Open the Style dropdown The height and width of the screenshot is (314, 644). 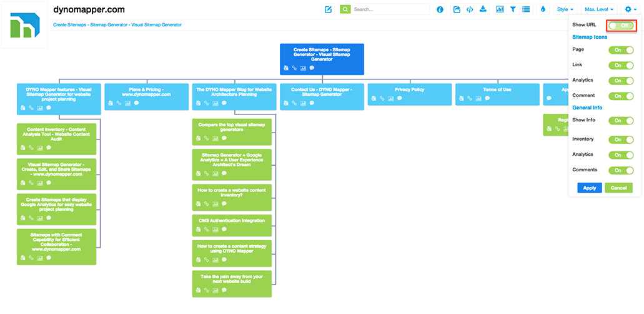point(565,9)
